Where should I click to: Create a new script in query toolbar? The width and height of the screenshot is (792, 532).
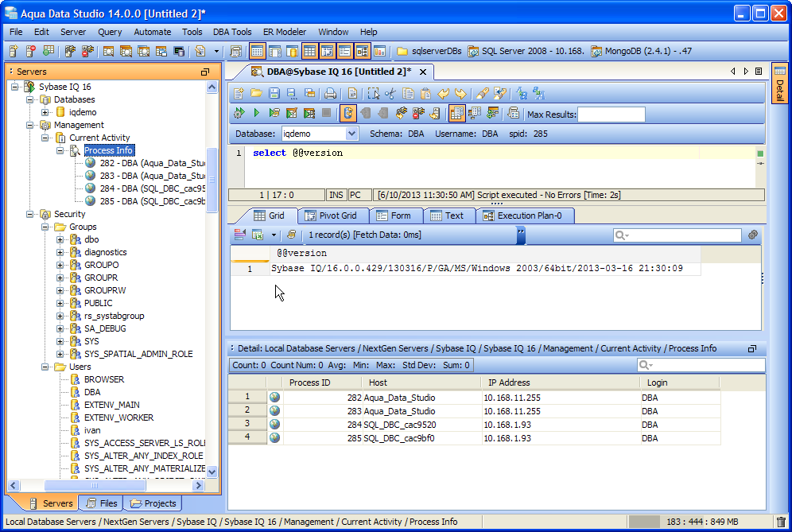click(x=239, y=94)
